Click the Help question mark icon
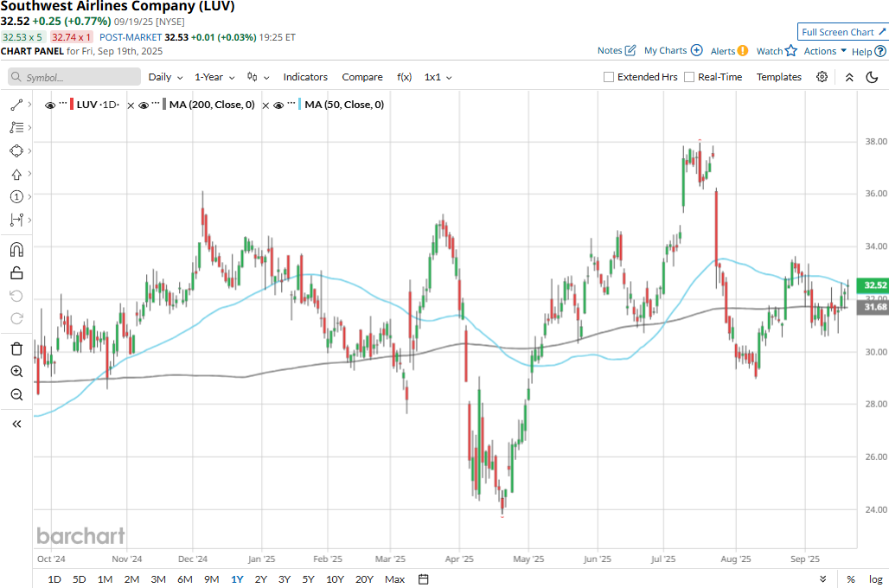Image resolution: width=889 pixels, height=588 pixels. click(880, 52)
